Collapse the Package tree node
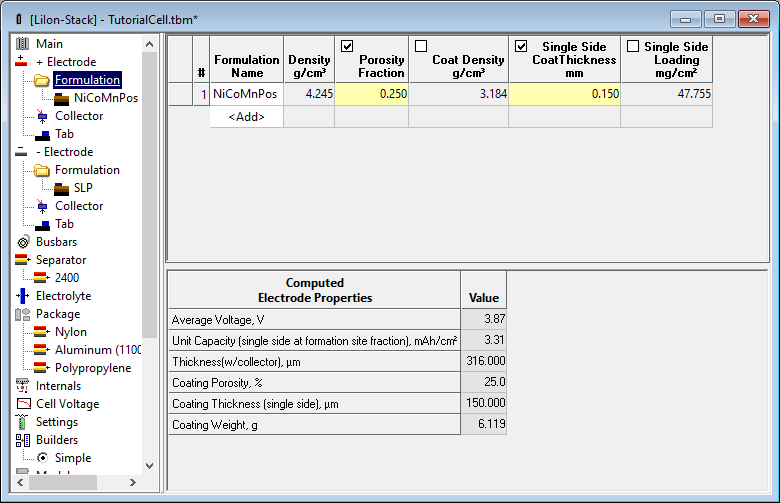Screen dimensions: 780x503 (22, 314)
